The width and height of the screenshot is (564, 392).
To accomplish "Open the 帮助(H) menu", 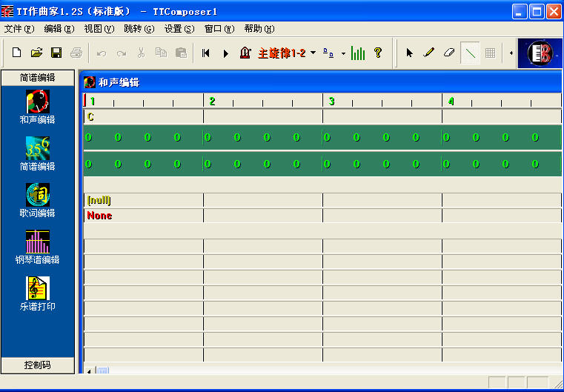I will 259,29.
